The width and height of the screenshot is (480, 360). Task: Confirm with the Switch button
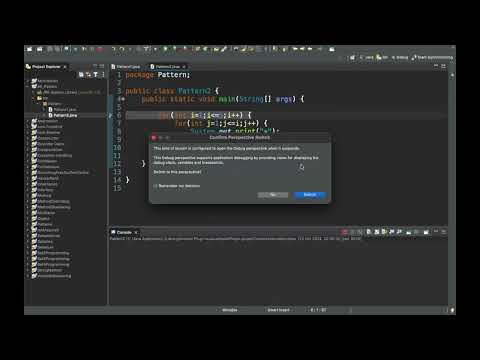pyautogui.click(x=310, y=195)
